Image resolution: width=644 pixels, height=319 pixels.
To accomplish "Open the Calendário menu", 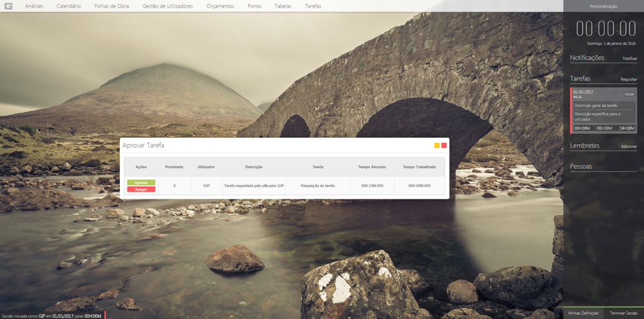I will (68, 6).
